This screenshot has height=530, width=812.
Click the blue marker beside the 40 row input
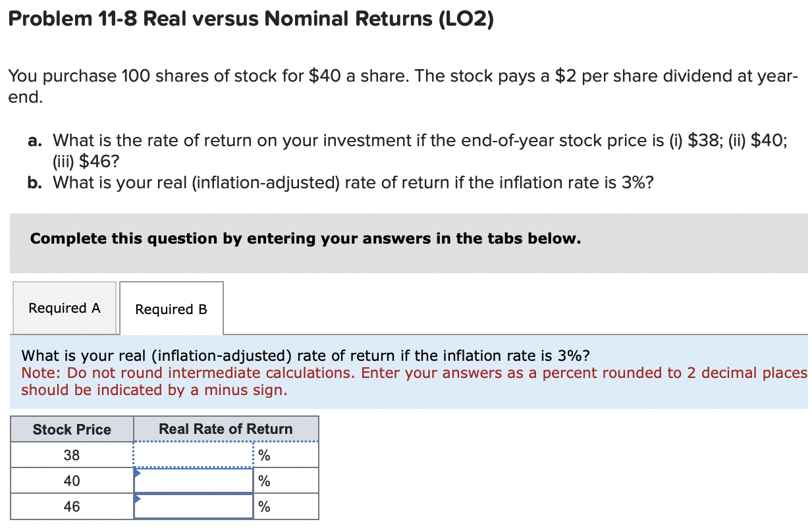137,472
